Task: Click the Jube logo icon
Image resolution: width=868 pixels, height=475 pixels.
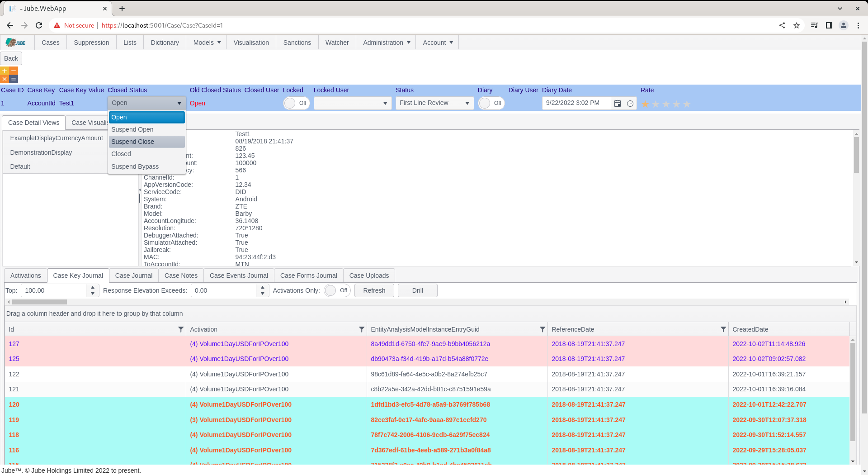Action: 16,43
